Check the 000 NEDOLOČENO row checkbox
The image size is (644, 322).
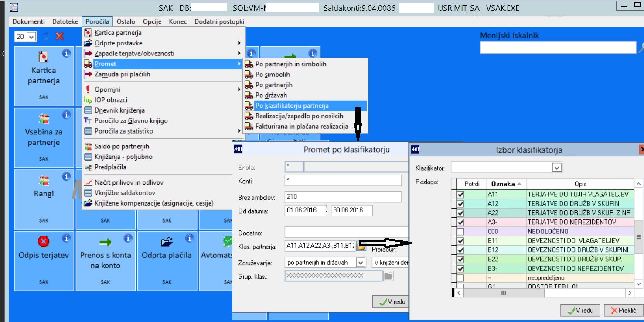click(x=460, y=231)
